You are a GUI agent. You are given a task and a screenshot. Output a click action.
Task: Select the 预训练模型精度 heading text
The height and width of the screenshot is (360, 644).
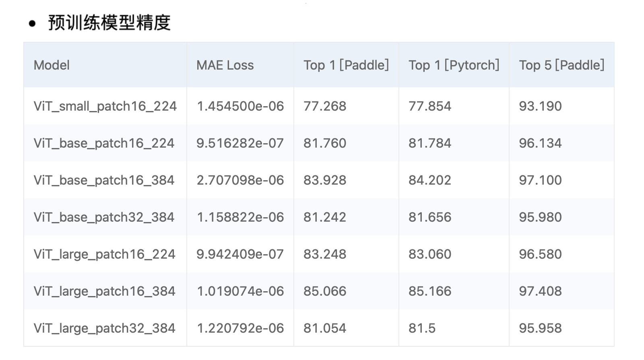coord(109,23)
